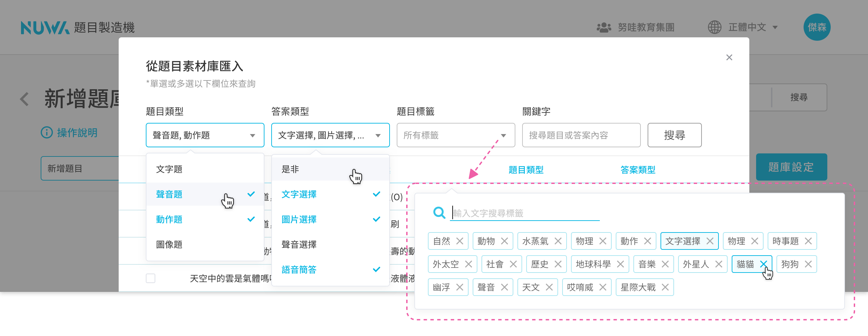Uncheck 圖片選擇 in the answer type list
This screenshot has width=868, height=336.
(331, 219)
